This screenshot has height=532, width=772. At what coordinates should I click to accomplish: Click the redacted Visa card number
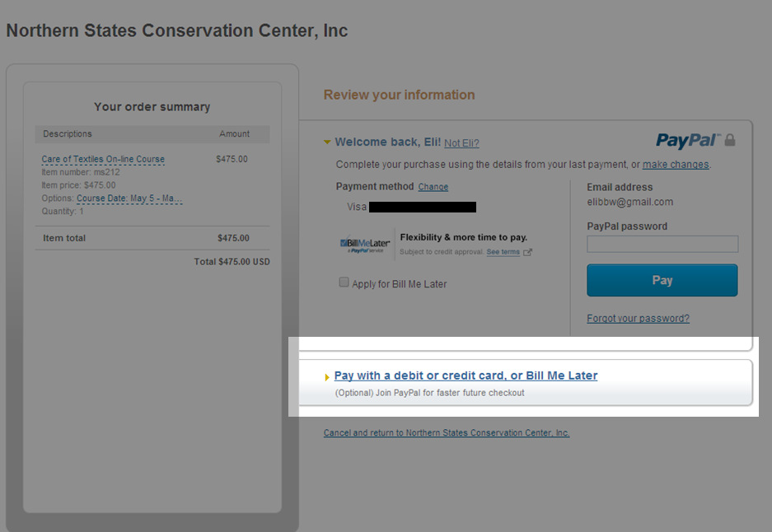tap(422, 207)
